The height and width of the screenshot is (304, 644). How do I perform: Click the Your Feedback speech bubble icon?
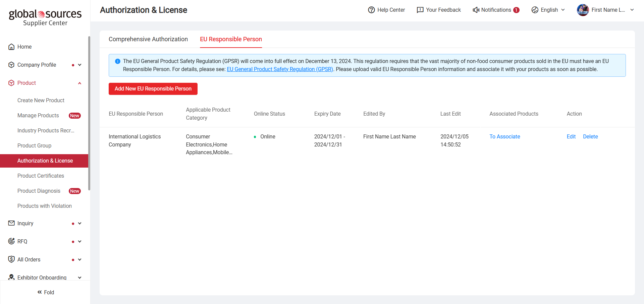pos(420,10)
